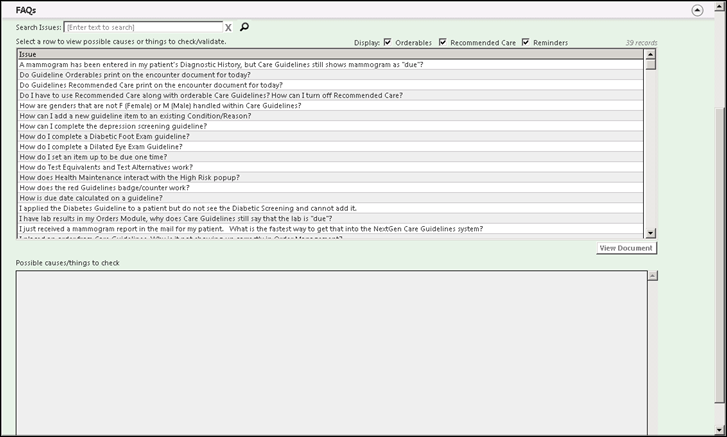The image size is (727, 437).
Task: Open the View Document button
Action: coord(626,248)
